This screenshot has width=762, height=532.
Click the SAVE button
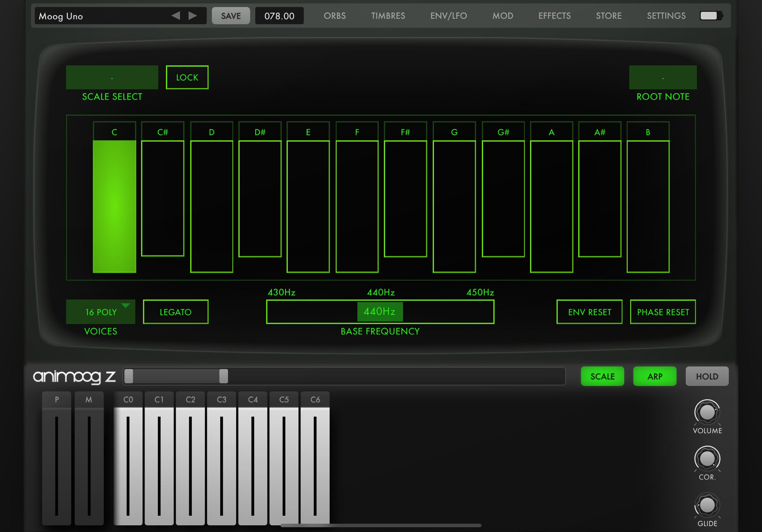point(231,16)
